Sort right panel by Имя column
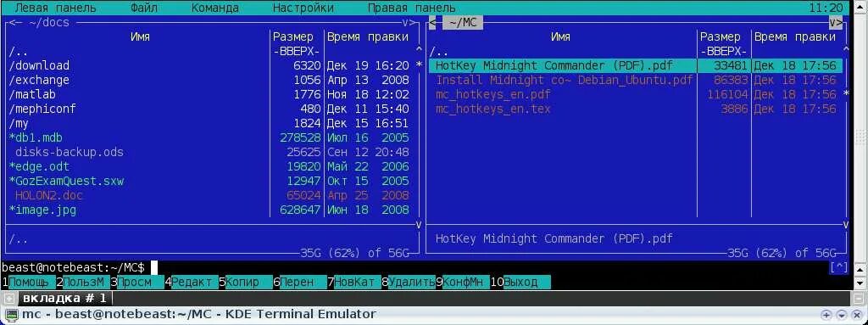This screenshot has height=325, width=868. (560, 37)
